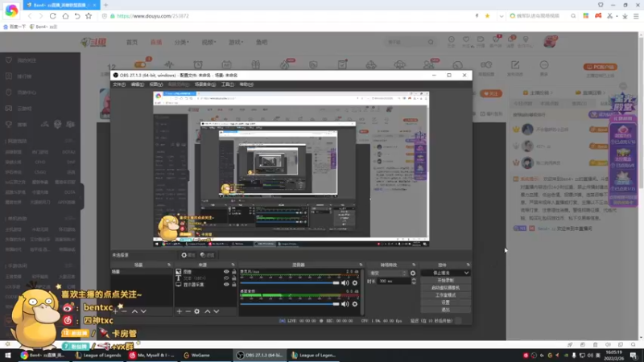Open source properties gear in sources toolbar
644x362 pixels.
pos(196,311)
